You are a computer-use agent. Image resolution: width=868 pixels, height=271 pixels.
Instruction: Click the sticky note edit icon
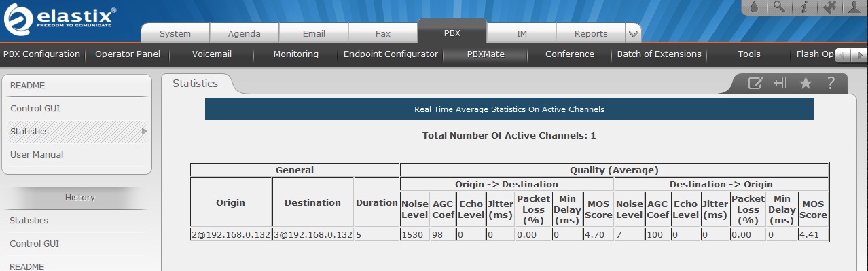pyautogui.click(x=755, y=84)
